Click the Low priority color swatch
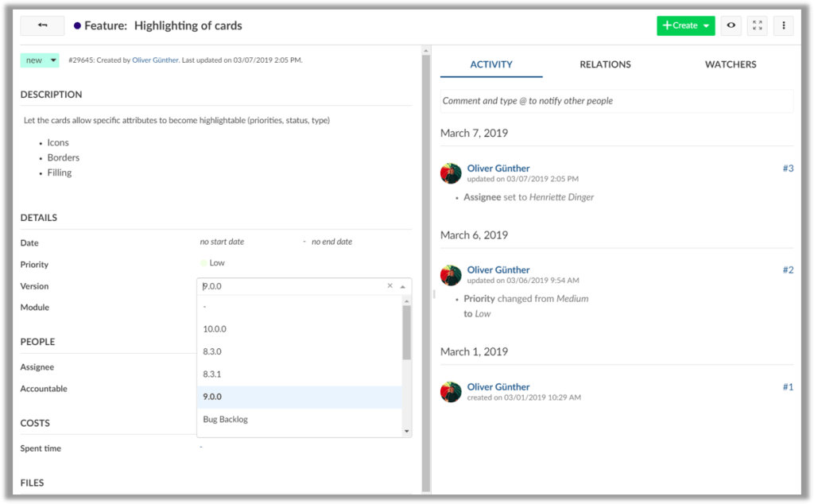 pyautogui.click(x=203, y=263)
